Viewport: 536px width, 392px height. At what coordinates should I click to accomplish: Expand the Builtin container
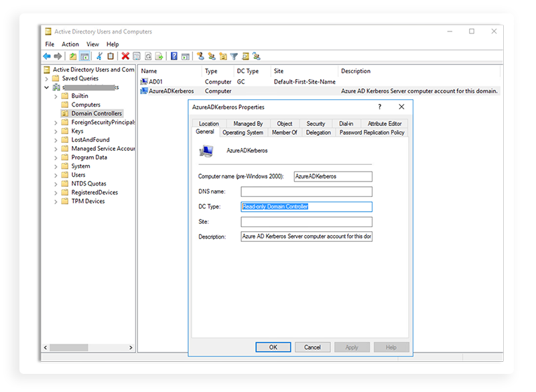pyautogui.click(x=56, y=96)
